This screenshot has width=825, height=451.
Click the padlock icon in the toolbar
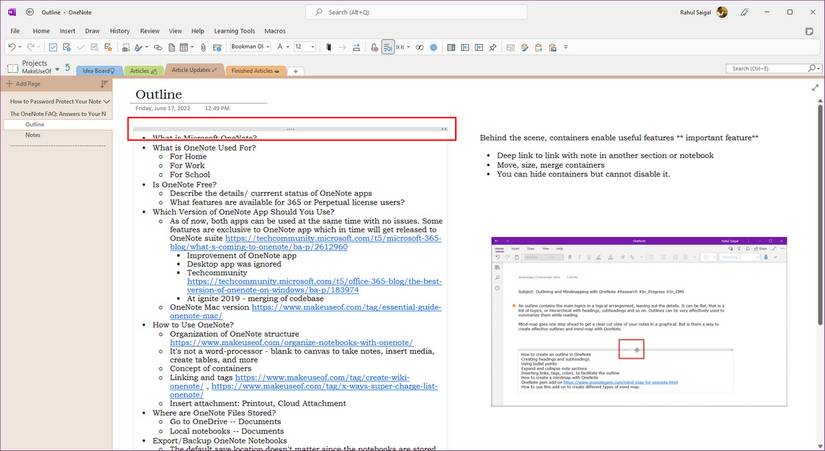point(374,47)
